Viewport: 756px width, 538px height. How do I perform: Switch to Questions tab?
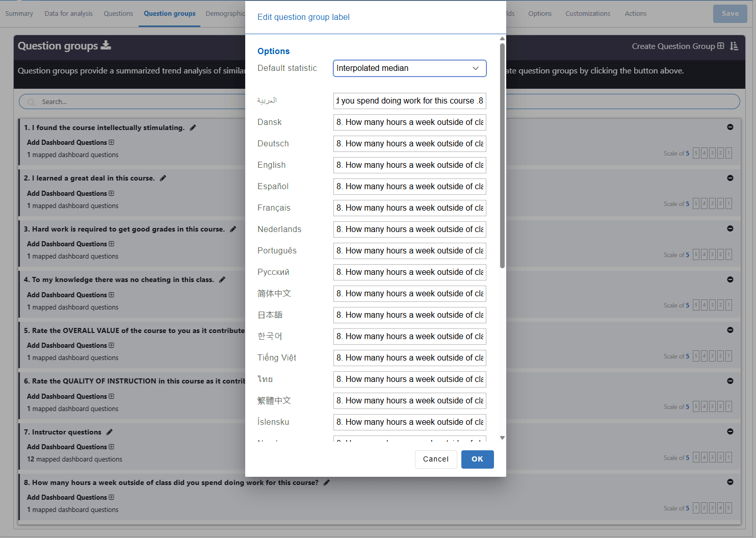coord(118,14)
